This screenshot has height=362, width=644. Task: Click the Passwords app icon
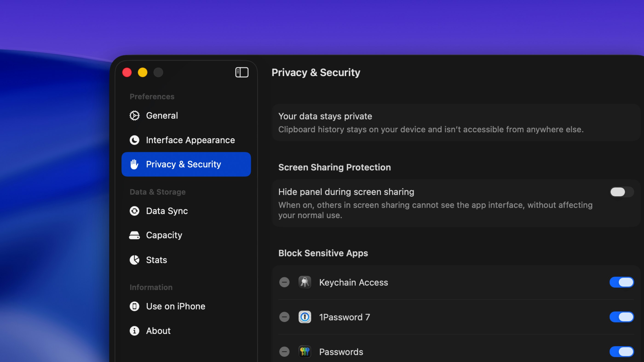(x=305, y=352)
